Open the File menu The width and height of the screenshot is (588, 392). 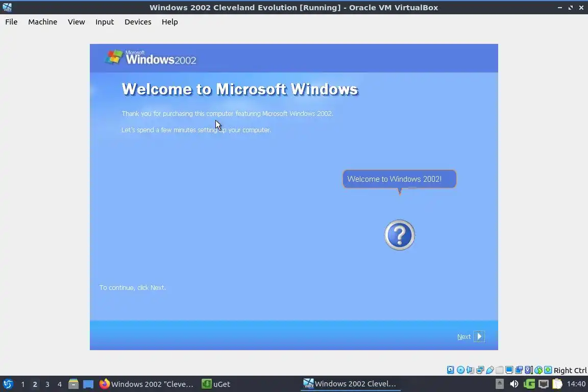tap(11, 22)
